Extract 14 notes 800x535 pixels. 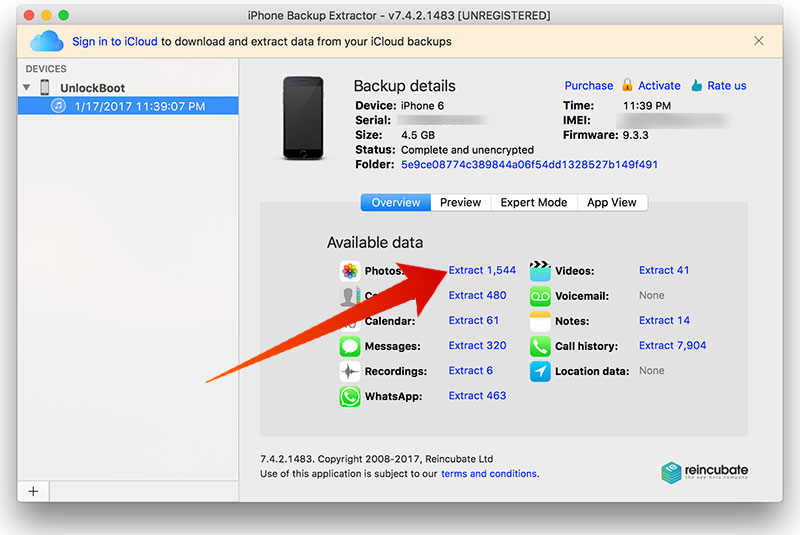click(x=664, y=320)
